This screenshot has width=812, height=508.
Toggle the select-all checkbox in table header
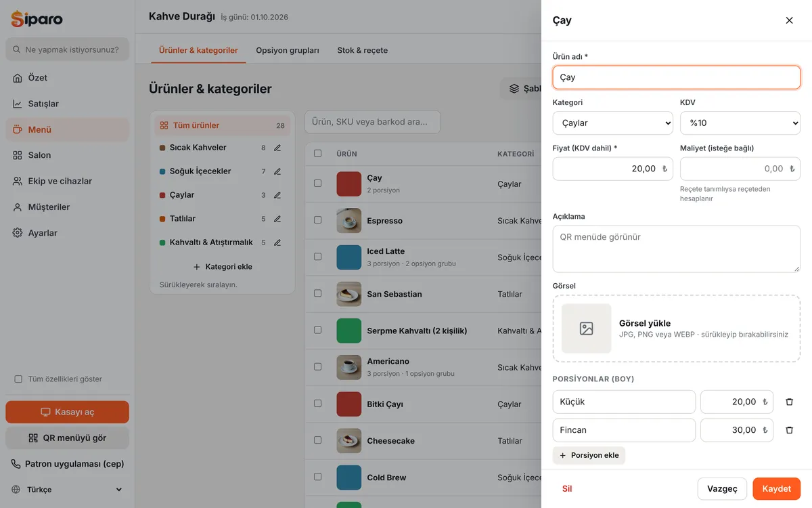[x=318, y=154]
